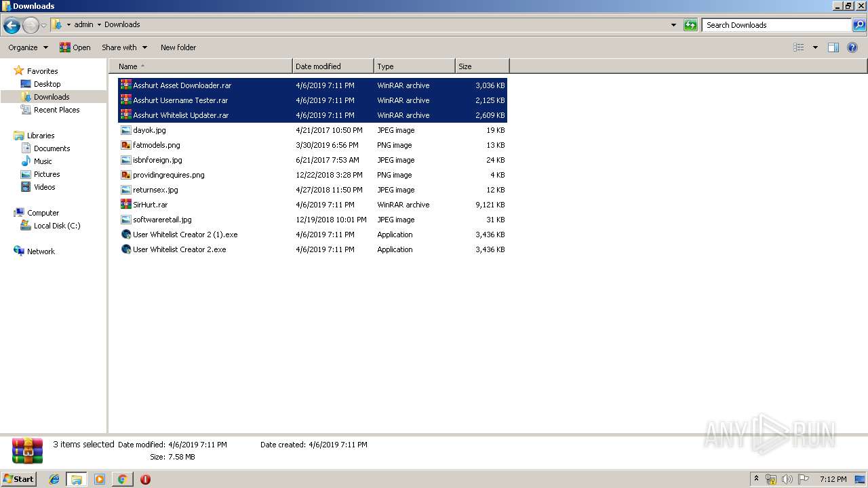
Task: Click the 12/19/2018 10:01 PM date cell
Action: click(331, 220)
